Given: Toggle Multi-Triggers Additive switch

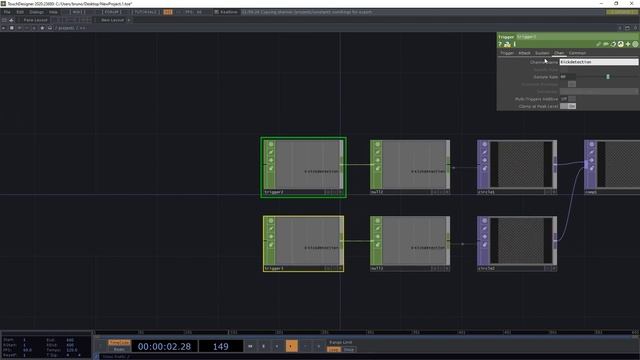Looking at the screenshot, I should [x=568, y=99].
